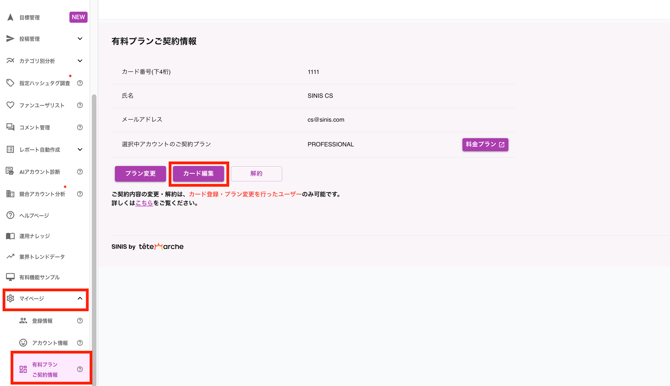Open the 料金プラン external link button
Image resolution: width=670 pixels, height=386 pixels.
coord(485,144)
